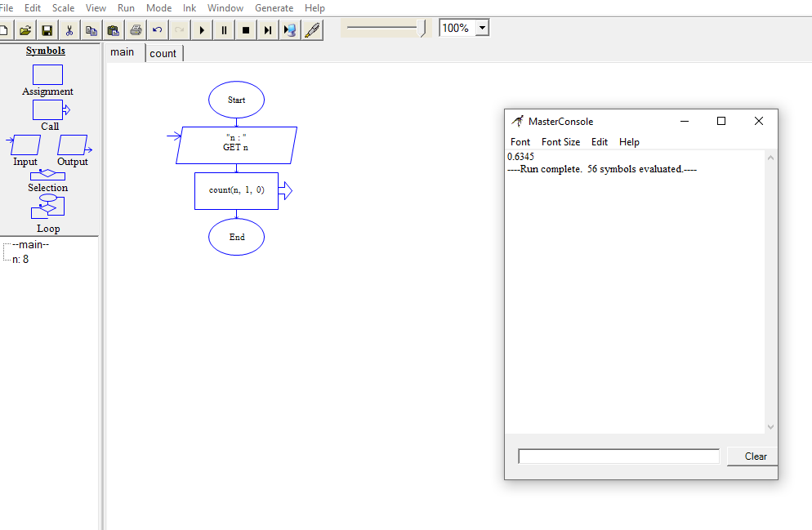812x530 pixels.
Task: Stop the running program with the stop icon
Action: pos(245,29)
